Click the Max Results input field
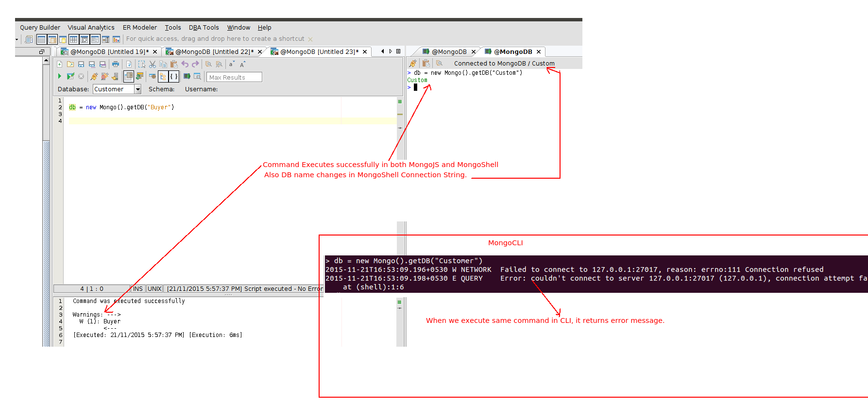 click(x=235, y=77)
